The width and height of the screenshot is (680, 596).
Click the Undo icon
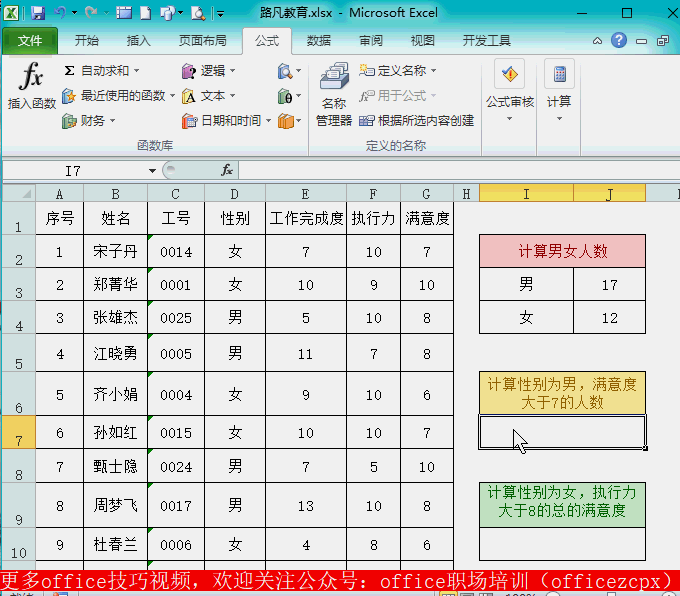pos(60,13)
